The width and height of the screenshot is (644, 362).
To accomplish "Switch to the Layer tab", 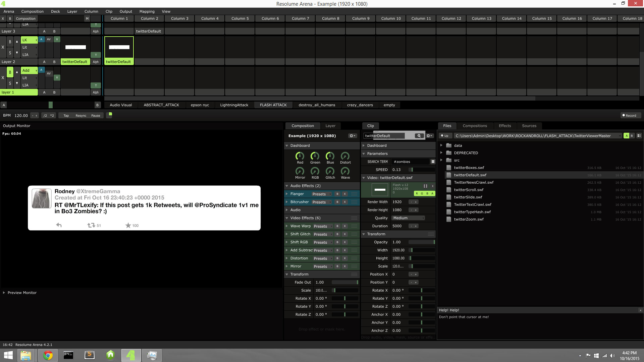I will (330, 126).
